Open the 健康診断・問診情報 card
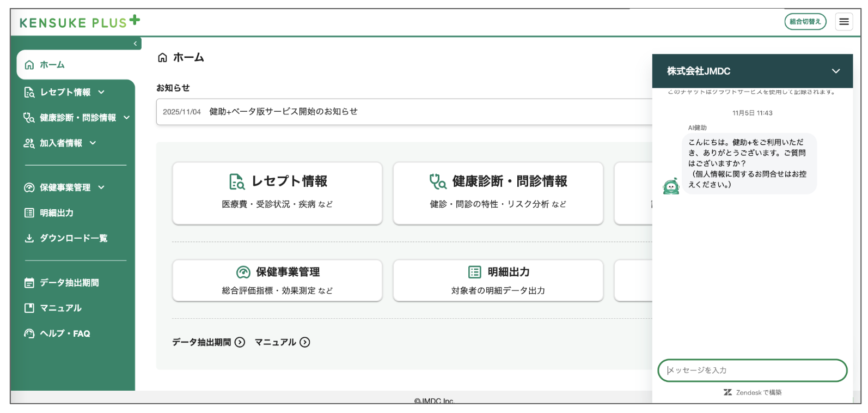The width and height of the screenshot is (868, 413). (498, 193)
